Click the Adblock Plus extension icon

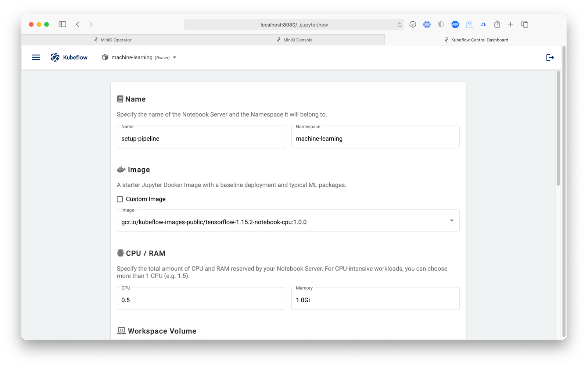(455, 24)
